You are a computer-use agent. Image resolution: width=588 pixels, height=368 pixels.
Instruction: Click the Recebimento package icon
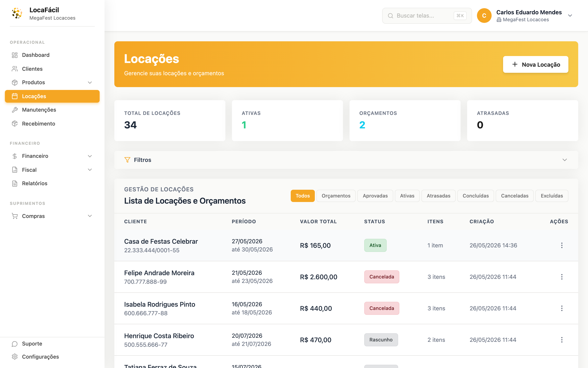14,124
